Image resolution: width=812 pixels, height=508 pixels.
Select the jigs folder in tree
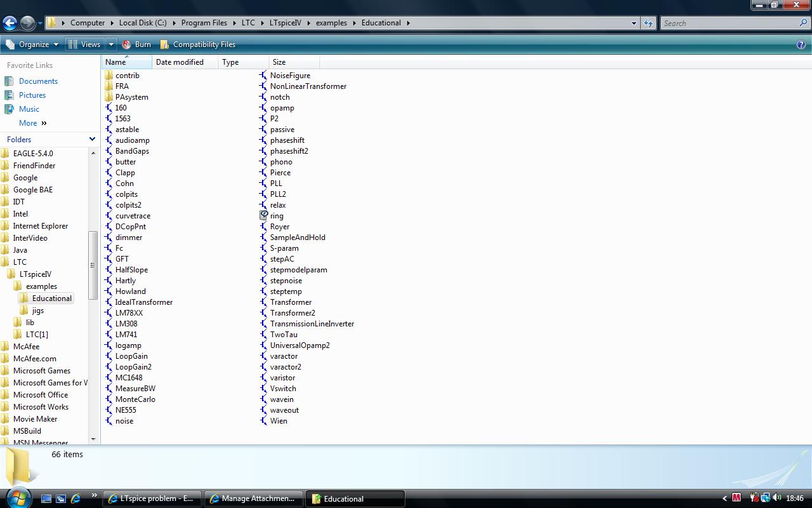point(38,311)
